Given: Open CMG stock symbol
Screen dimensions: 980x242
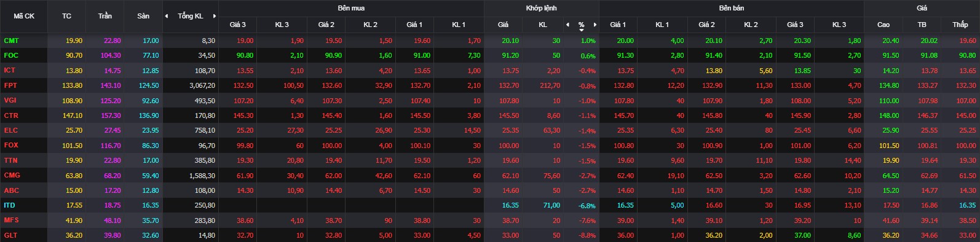Looking at the screenshot, I should pos(12,175).
